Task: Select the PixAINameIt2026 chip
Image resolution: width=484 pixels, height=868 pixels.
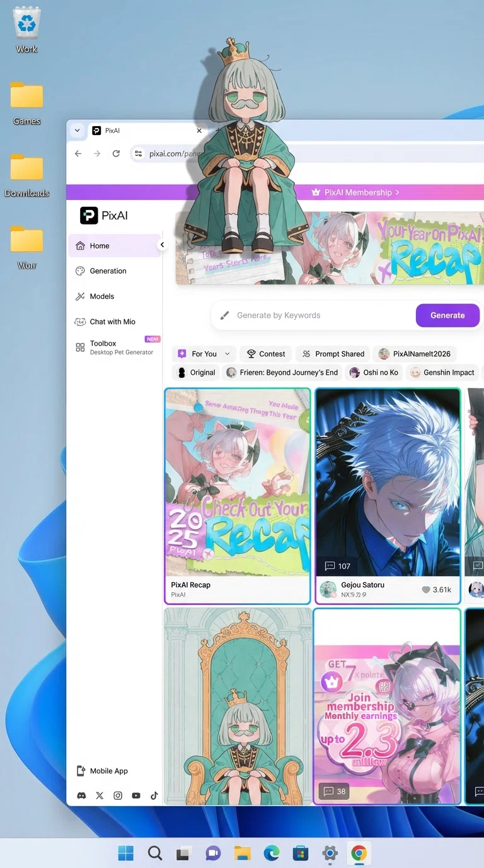Action: [x=415, y=354]
